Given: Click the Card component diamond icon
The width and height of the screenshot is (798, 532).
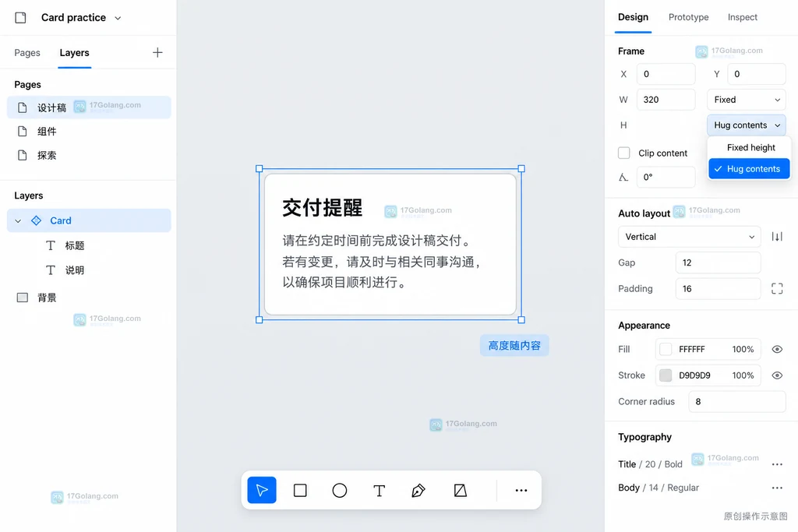Looking at the screenshot, I should tap(36, 220).
